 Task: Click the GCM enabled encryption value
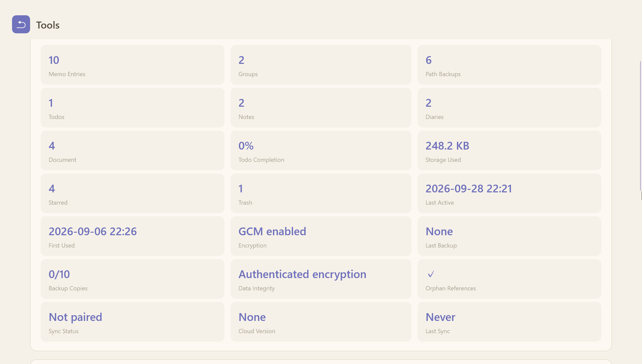tap(272, 231)
